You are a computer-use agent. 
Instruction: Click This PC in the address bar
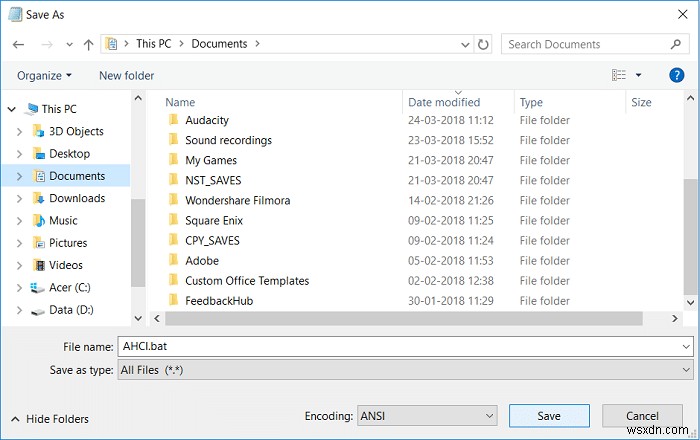pos(154,44)
